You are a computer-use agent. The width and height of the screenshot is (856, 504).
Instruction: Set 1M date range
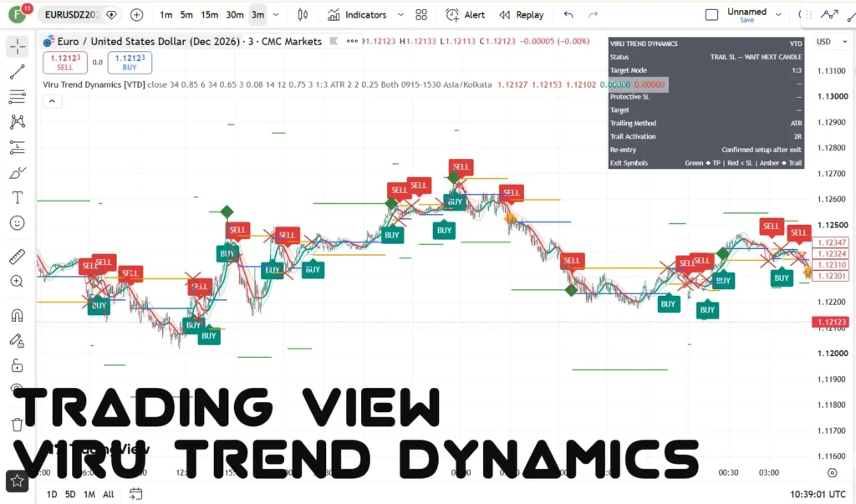pyautogui.click(x=89, y=494)
